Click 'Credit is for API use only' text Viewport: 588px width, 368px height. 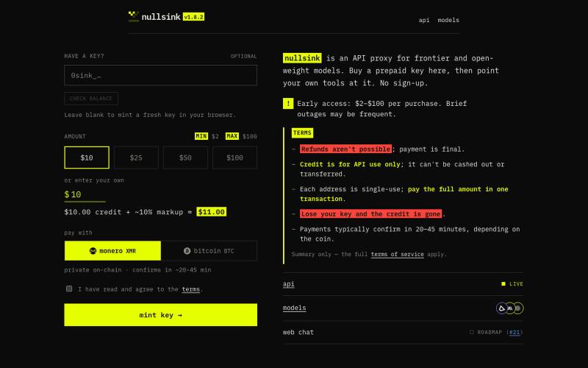[x=350, y=164]
